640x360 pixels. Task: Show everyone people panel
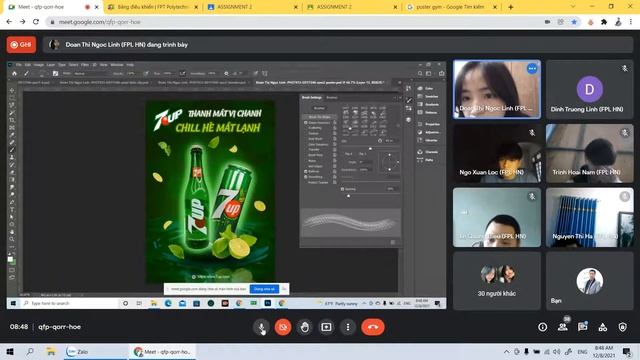562,327
